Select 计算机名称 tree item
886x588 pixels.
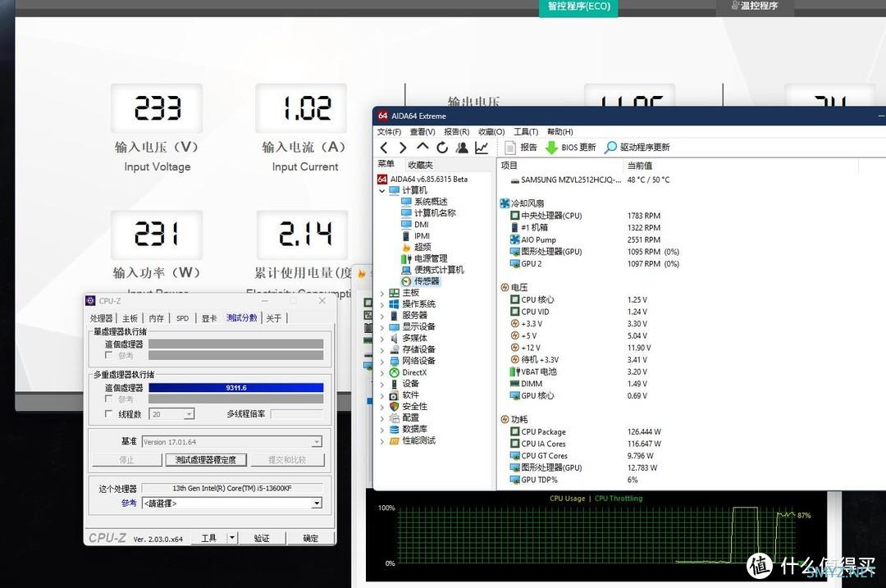428,213
